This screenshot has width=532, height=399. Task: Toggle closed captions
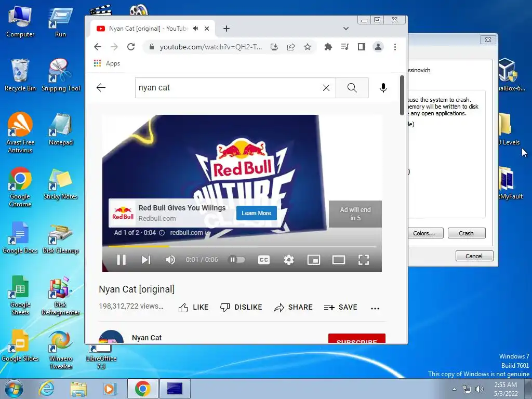click(x=263, y=260)
